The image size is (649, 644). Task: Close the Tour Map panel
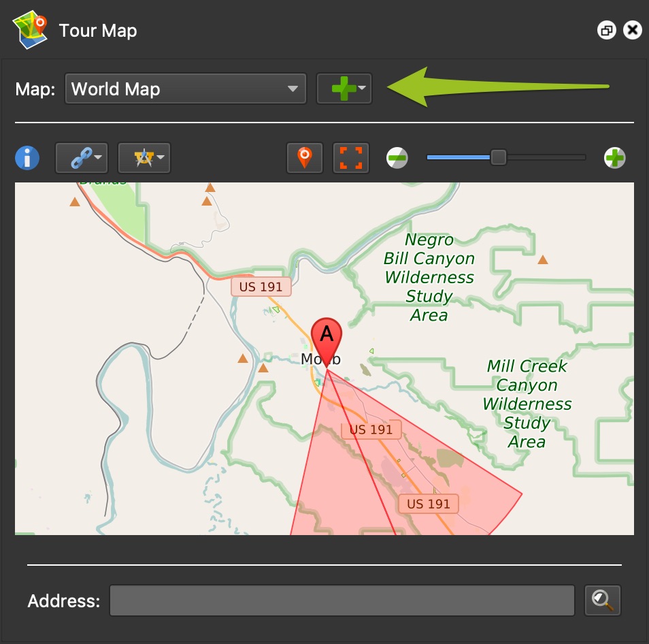[633, 31]
